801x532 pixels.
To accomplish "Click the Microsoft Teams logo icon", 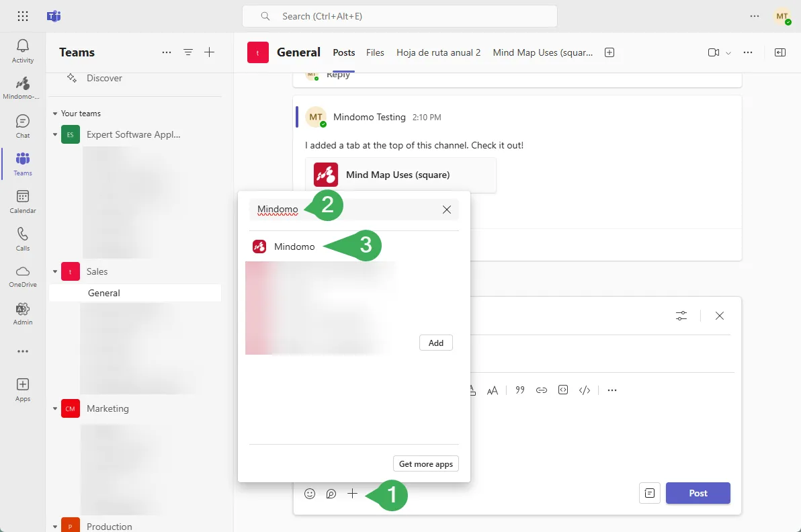I will (54, 16).
